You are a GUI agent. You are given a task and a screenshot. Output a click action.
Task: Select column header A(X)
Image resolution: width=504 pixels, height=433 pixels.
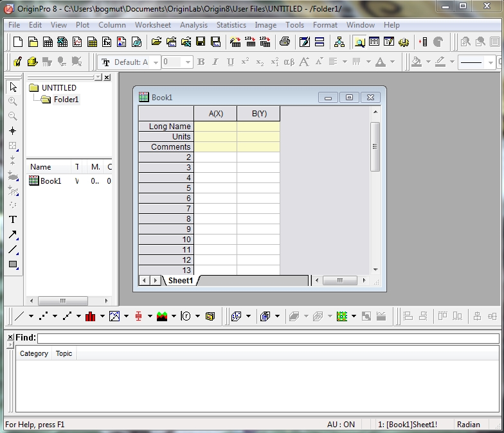coord(215,114)
